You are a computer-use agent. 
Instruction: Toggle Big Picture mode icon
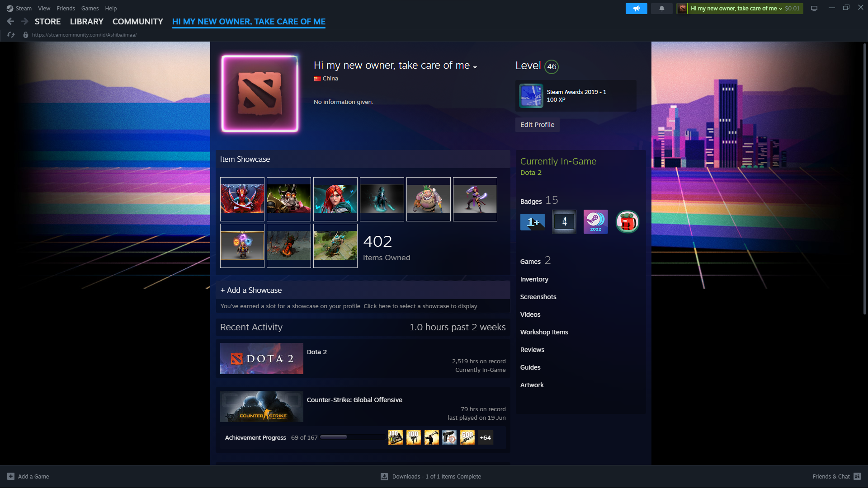814,9
